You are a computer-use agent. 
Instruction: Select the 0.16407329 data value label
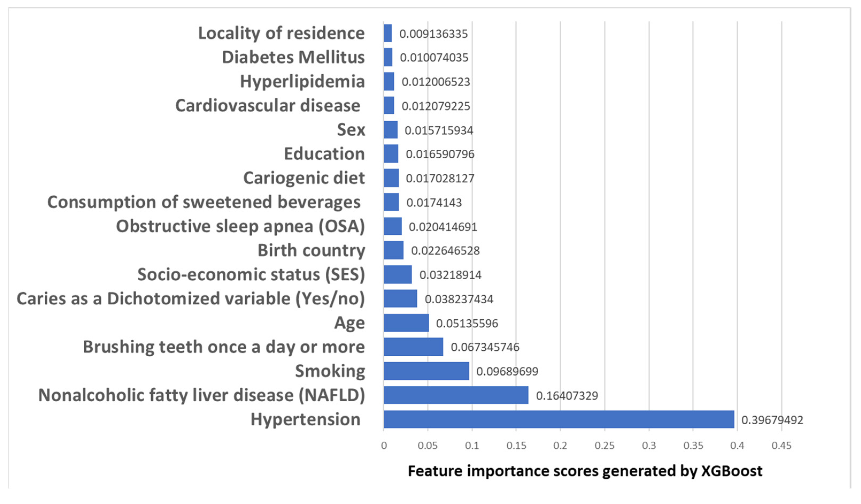click(567, 396)
